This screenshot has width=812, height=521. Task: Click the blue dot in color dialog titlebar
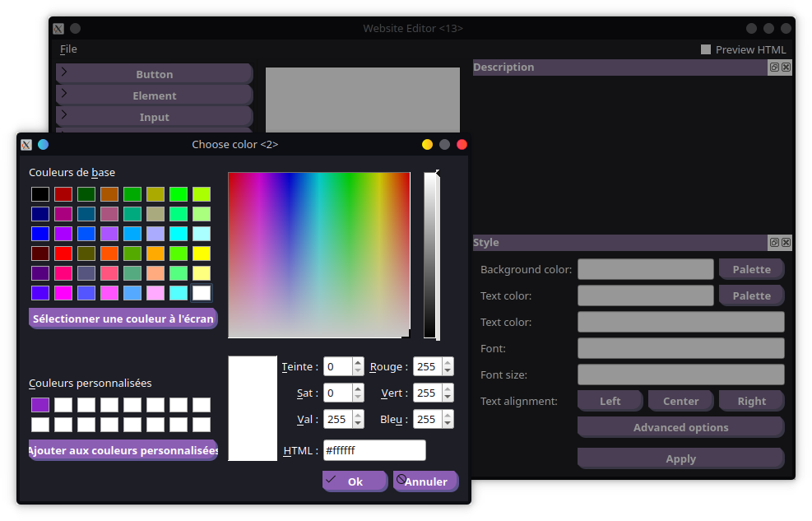44,145
